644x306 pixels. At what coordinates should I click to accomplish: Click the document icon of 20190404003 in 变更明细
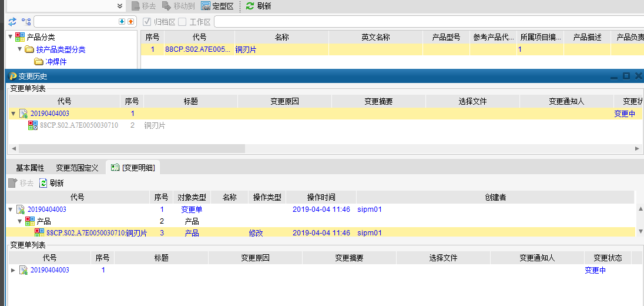point(21,209)
